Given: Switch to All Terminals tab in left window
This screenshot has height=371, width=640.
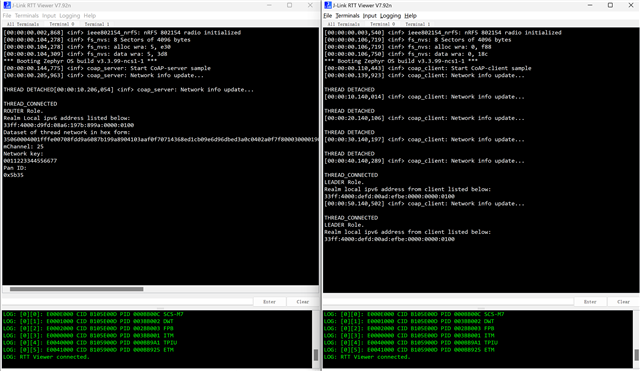Looking at the screenshot, I should (x=22, y=24).
